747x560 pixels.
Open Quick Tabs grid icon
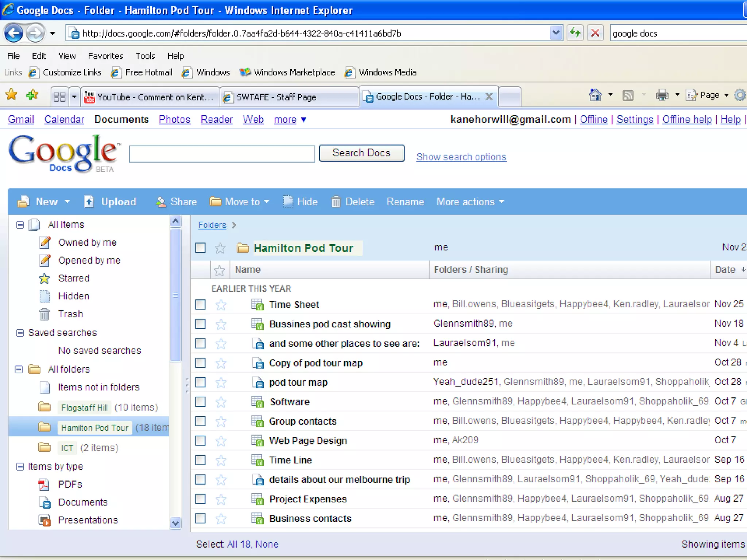coord(59,97)
